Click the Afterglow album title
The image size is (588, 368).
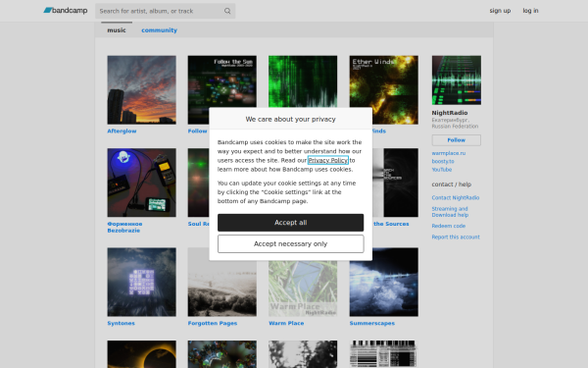click(x=122, y=131)
